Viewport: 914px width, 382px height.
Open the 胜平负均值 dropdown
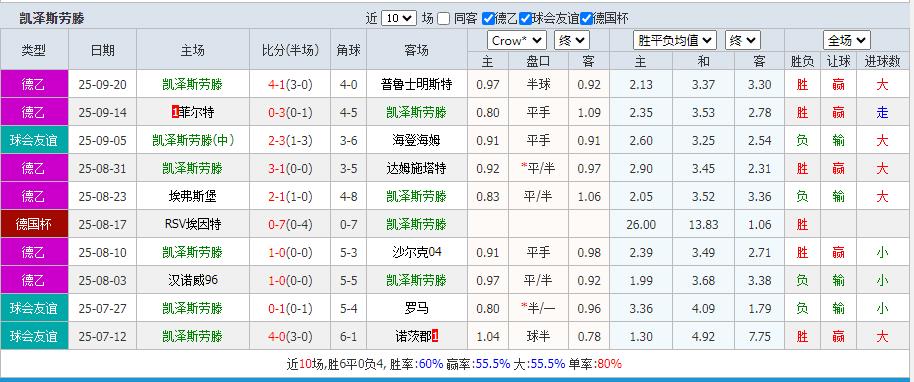pos(675,40)
